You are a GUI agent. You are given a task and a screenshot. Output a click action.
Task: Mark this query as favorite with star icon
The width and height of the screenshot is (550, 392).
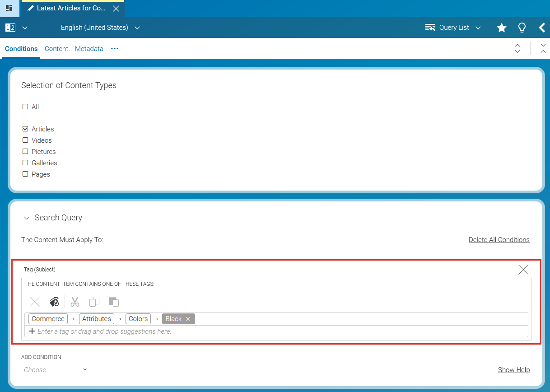[501, 28]
